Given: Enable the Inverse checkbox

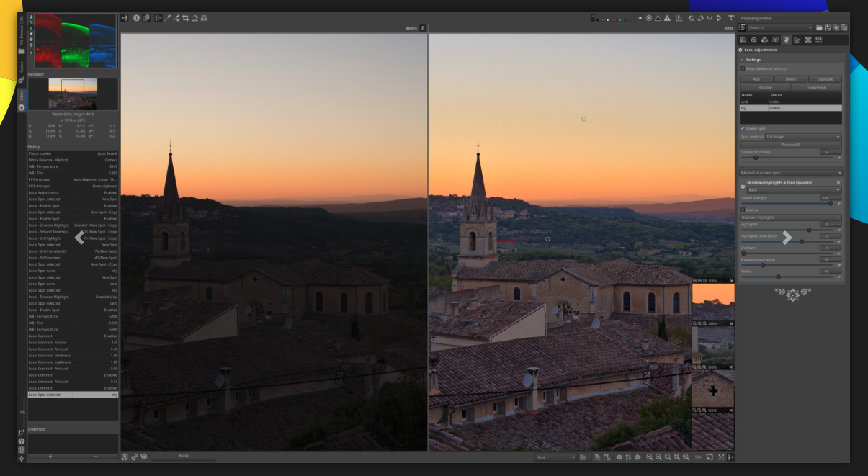Looking at the screenshot, I should [743, 210].
